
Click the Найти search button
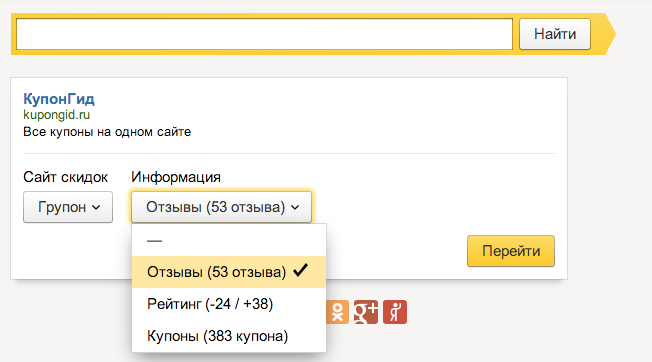click(x=555, y=34)
